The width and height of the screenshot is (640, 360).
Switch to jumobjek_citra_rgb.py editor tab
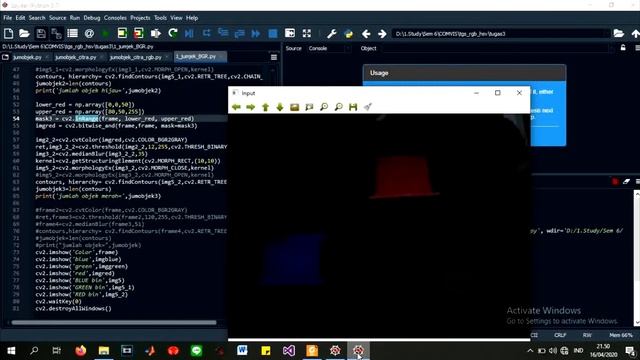pos(136,57)
